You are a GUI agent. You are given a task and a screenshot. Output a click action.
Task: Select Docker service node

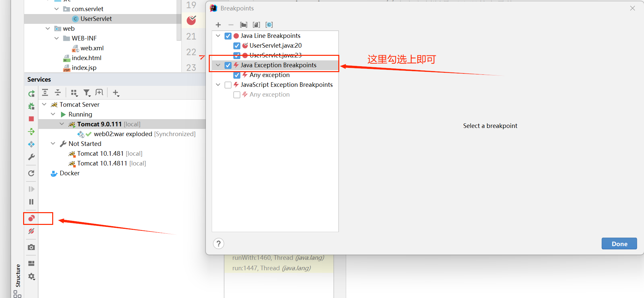pyautogui.click(x=69, y=173)
